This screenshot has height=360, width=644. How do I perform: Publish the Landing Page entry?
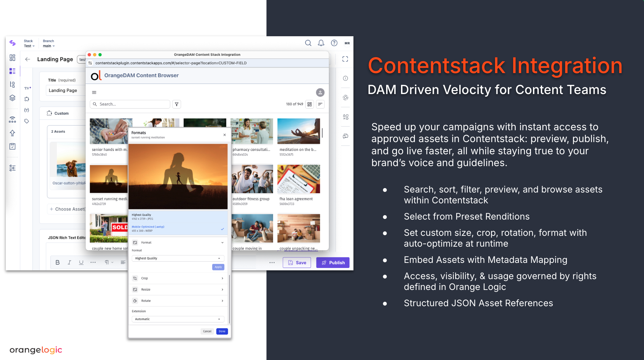(x=333, y=263)
